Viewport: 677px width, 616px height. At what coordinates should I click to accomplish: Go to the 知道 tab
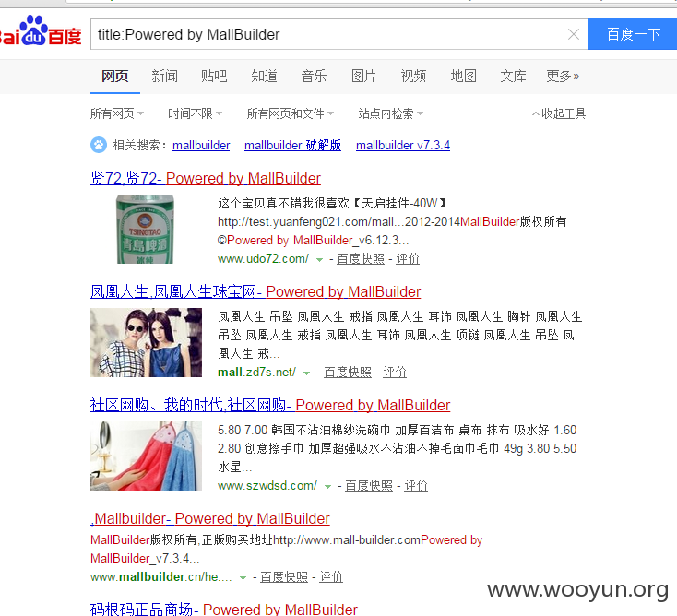264,76
